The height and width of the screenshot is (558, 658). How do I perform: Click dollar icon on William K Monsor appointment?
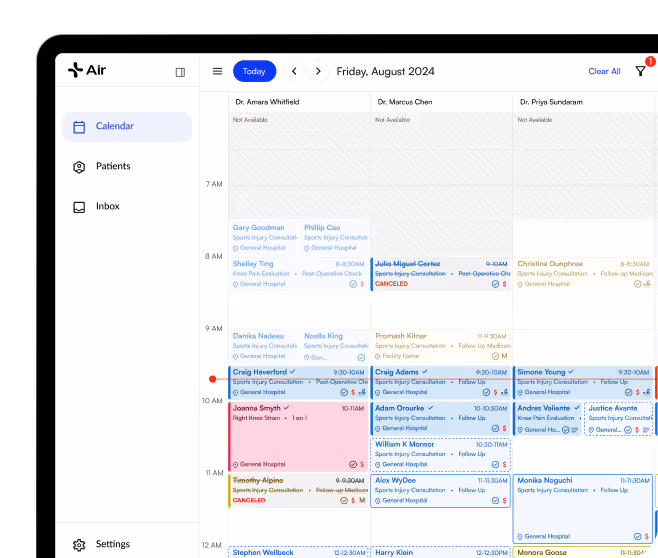coord(504,464)
